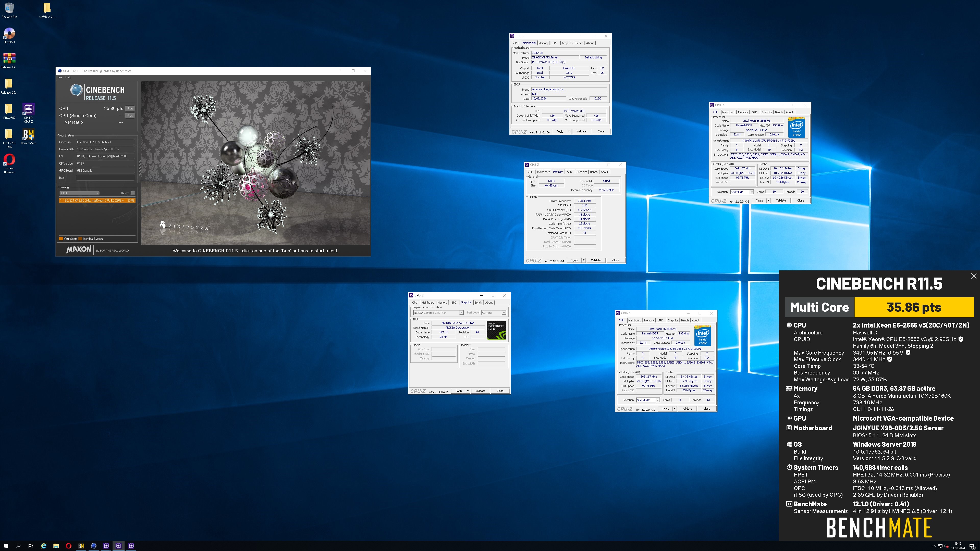Open the File menu in Cinebench
The image size is (980, 551).
pyautogui.click(x=60, y=77)
